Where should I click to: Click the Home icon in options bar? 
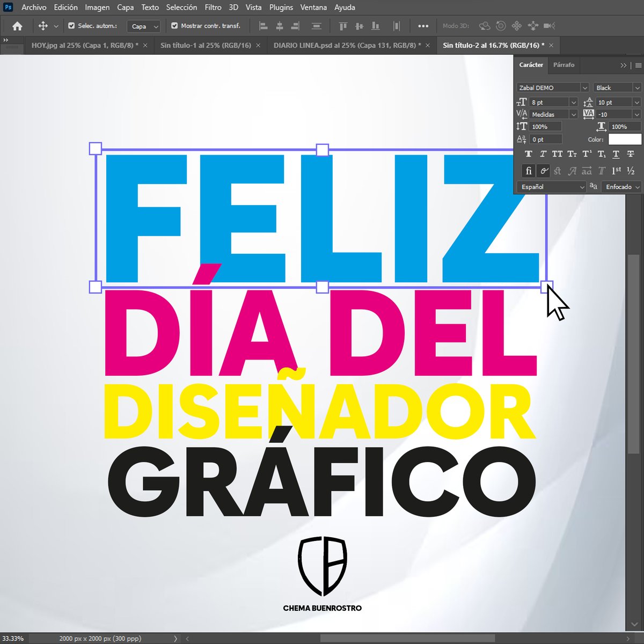17,26
